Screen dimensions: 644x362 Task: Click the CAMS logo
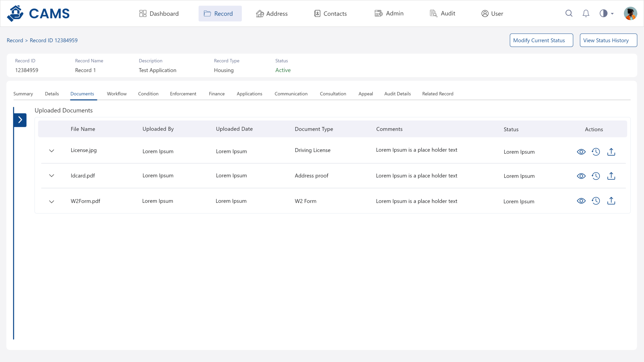(38, 13)
